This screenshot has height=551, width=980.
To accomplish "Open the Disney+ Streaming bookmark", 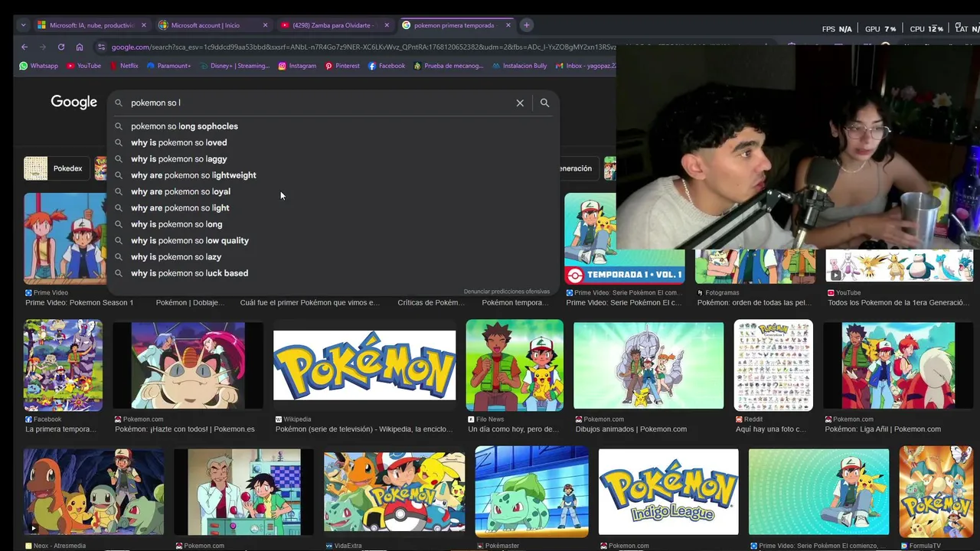I will (235, 66).
